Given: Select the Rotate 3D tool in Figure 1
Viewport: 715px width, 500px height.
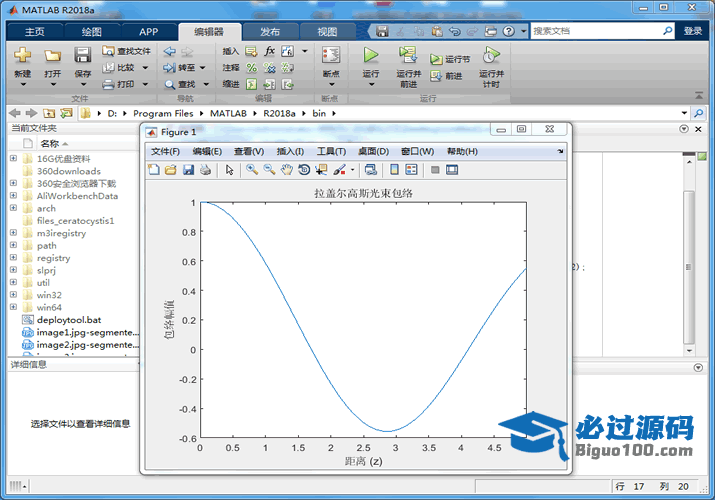Looking at the screenshot, I should [304, 170].
